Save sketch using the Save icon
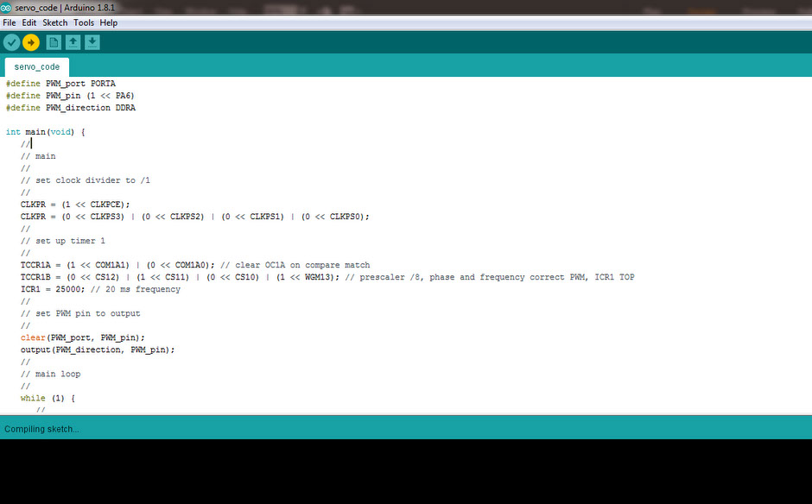Image resolution: width=812 pixels, height=504 pixels. 92,42
